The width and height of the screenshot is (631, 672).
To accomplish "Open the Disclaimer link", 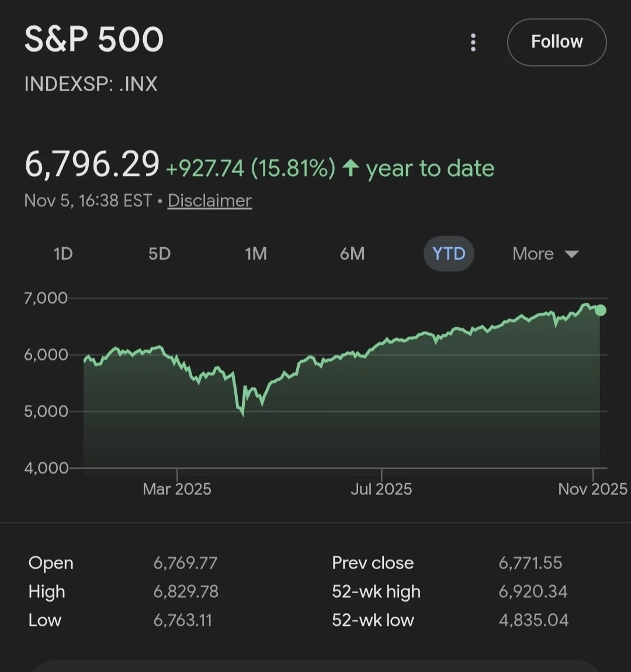I will [210, 200].
